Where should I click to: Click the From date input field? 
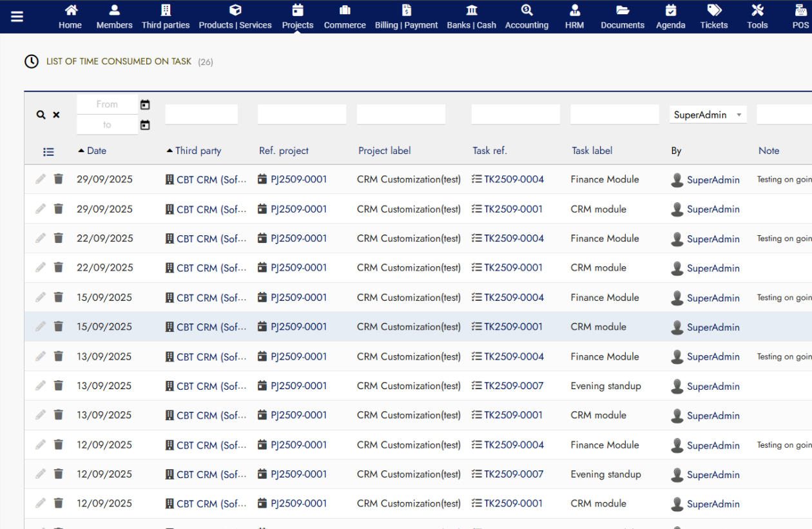point(107,104)
